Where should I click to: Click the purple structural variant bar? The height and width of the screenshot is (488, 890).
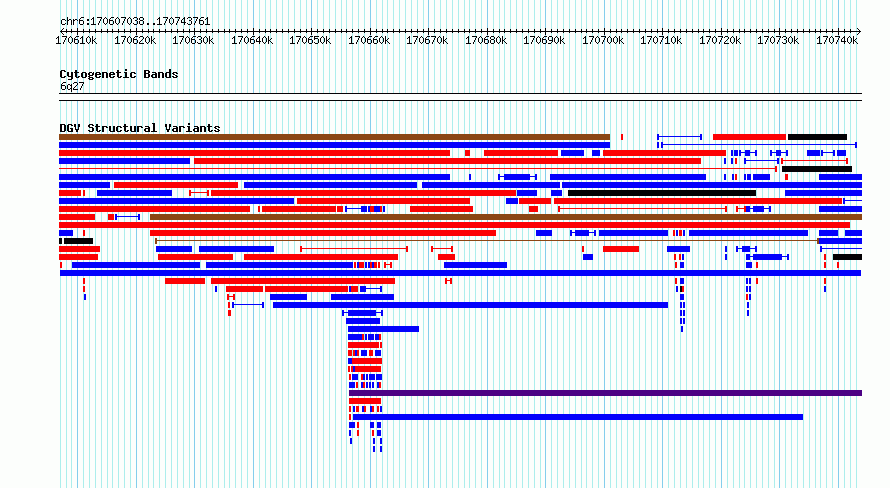point(605,393)
